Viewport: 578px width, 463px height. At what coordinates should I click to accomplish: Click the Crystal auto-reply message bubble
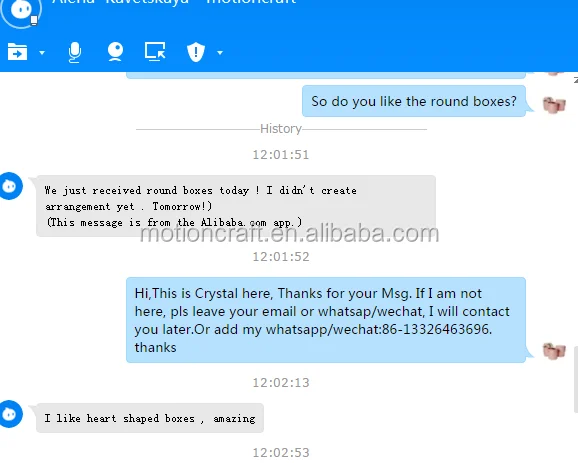click(x=326, y=320)
